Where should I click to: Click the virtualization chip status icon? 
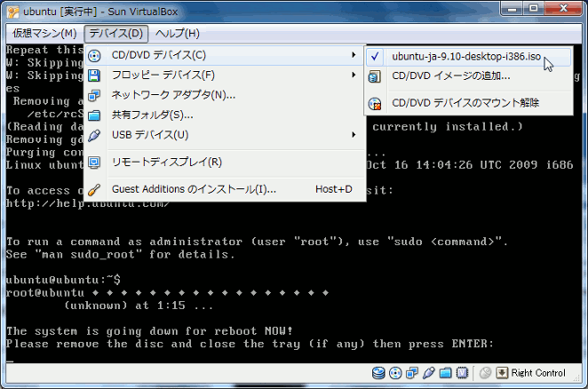pos(461,373)
